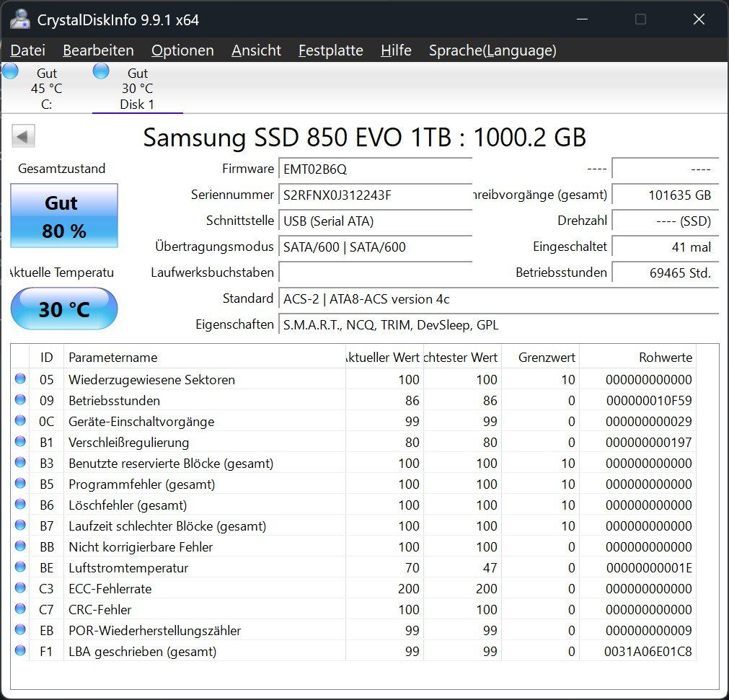Open the Bearbeiten menu
The image size is (729, 700).
tap(98, 50)
